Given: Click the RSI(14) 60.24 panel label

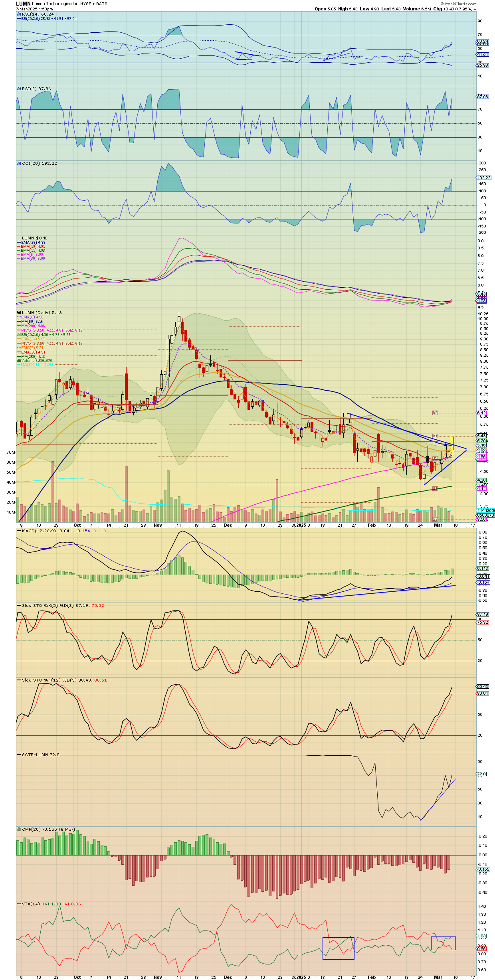Looking at the screenshot, I should click(38, 14).
